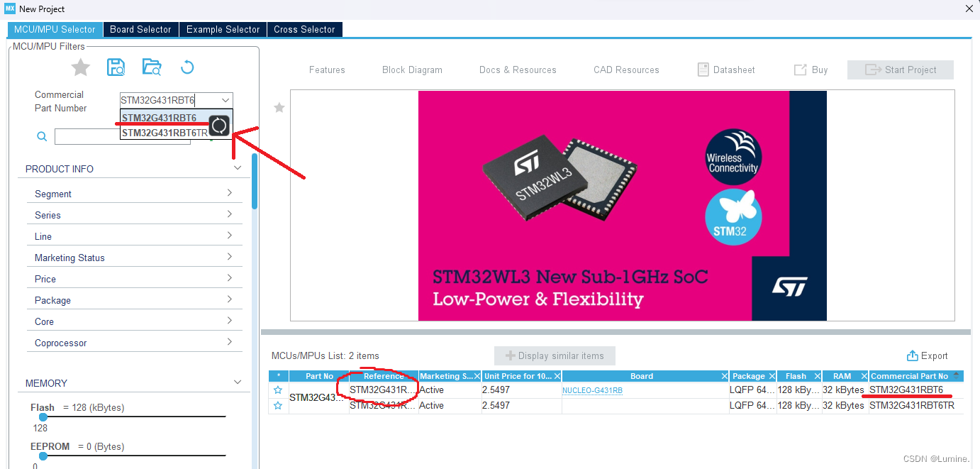Click the Buy button

click(x=811, y=70)
